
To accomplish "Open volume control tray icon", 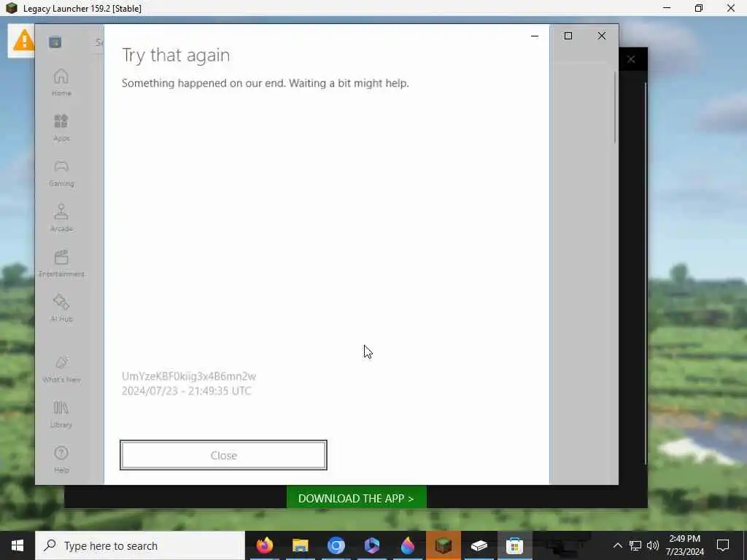I will pos(653,545).
